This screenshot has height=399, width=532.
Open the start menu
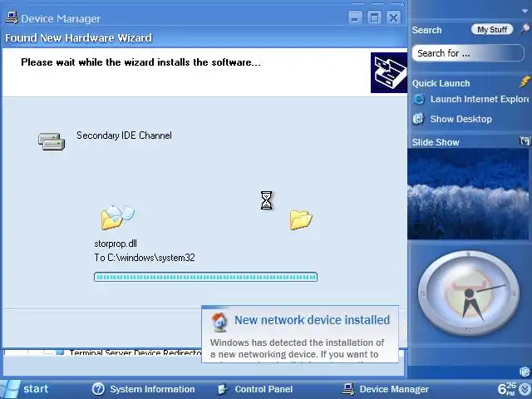pos(26,389)
